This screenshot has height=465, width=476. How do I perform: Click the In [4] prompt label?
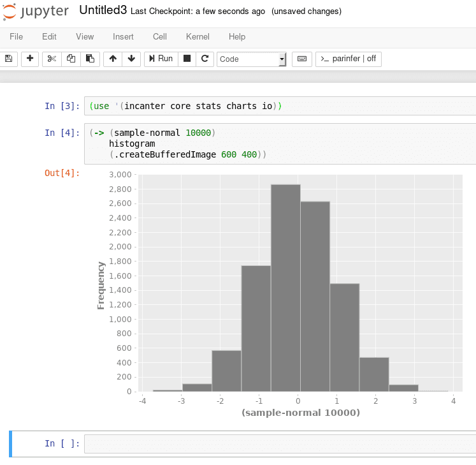[62, 133]
